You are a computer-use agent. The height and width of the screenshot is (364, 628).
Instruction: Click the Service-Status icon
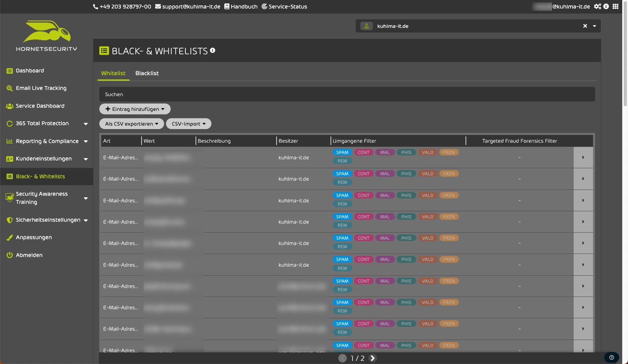coord(264,7)
